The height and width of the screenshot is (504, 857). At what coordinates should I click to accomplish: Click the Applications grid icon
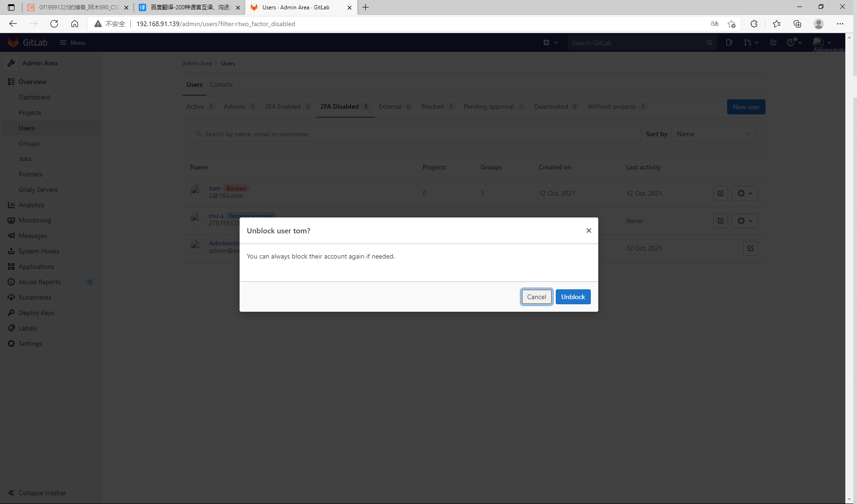pos(11,266)
